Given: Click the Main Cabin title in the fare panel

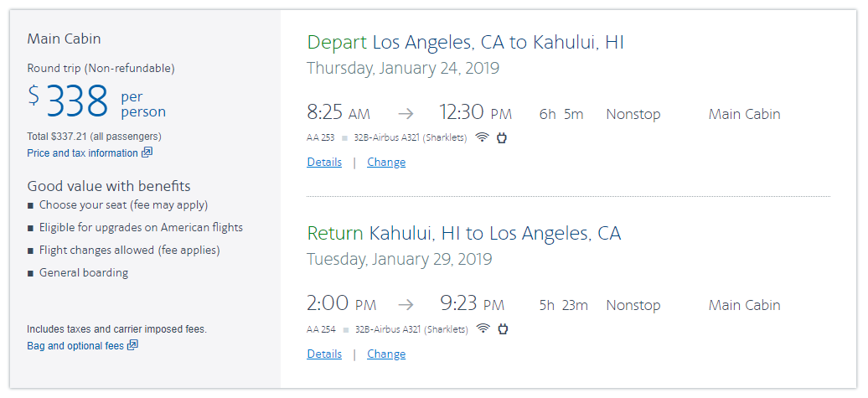Looking at the screenshot, I should pyautogui.click(x=64, y=39).
